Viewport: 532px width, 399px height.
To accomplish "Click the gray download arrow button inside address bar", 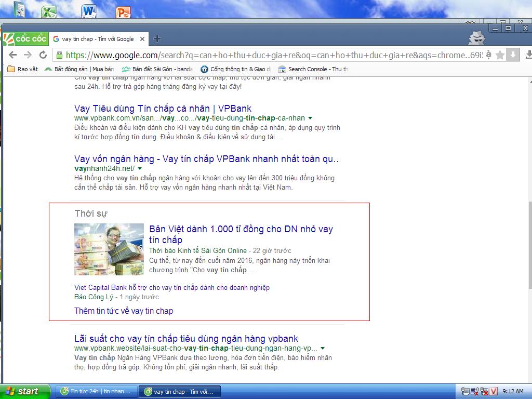I will [x=513, y=55].
